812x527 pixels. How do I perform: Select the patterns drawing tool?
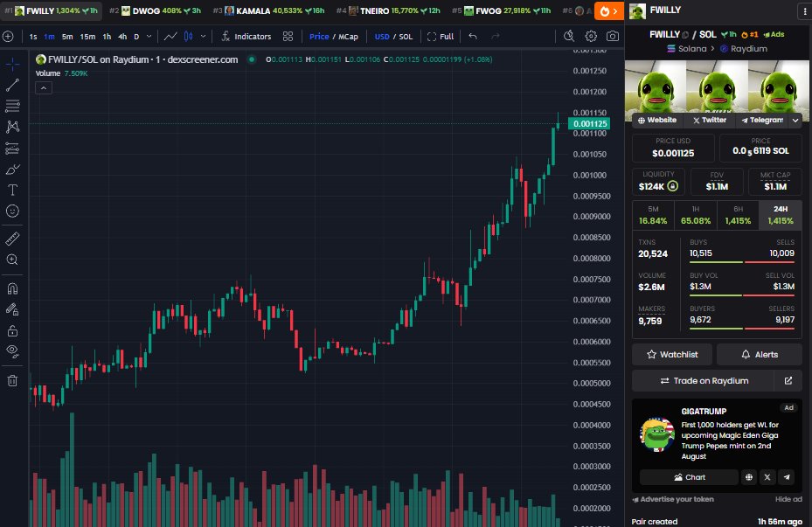pos(12,127)
